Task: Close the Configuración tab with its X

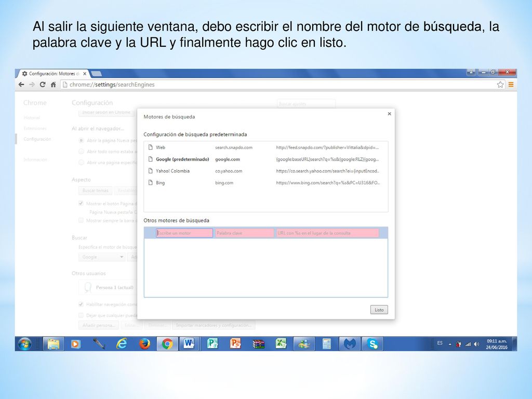Action: tap(85, 74)
